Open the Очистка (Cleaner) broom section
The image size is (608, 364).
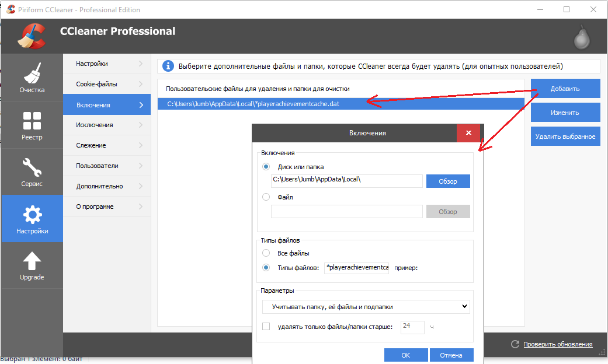32,78
